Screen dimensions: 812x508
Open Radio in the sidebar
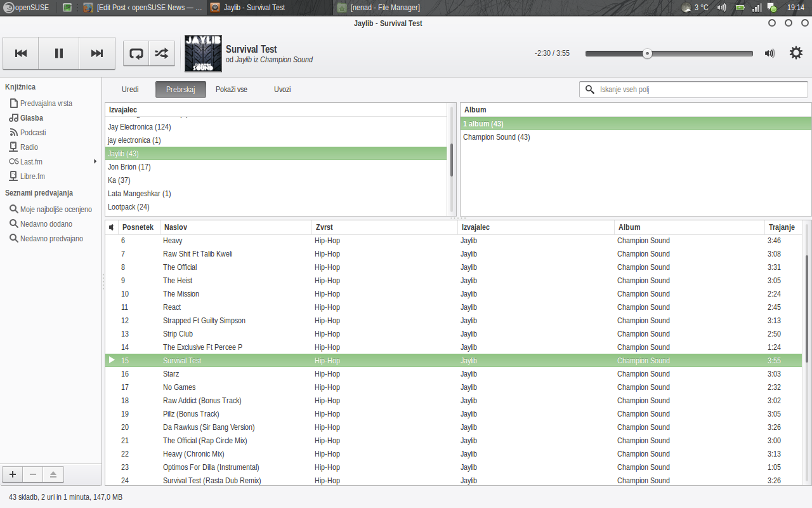coord(29,147)
